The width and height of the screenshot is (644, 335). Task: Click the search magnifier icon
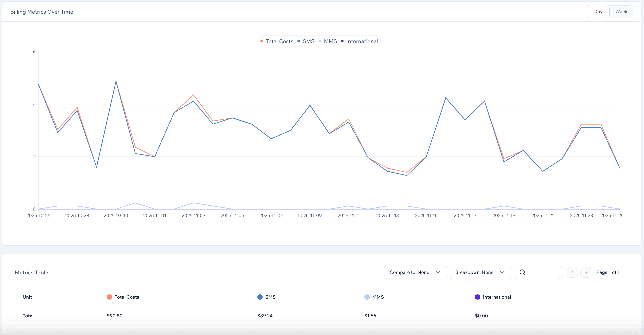click(522, 272)
